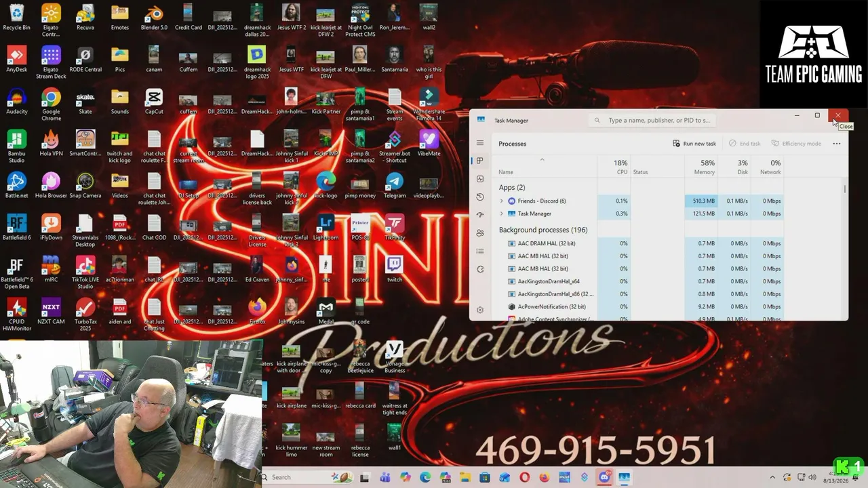Show hidden system tray icons
868x488 pixels.
[772, 477]
